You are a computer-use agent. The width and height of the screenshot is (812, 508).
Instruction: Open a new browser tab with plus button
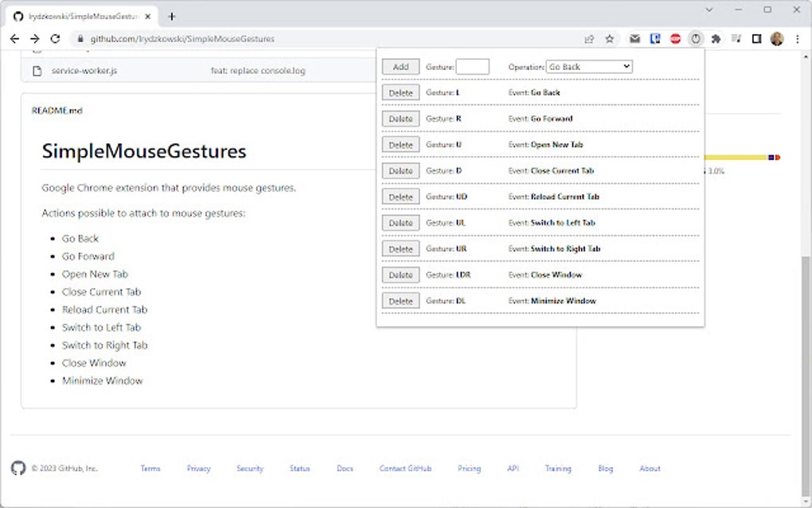171,16
